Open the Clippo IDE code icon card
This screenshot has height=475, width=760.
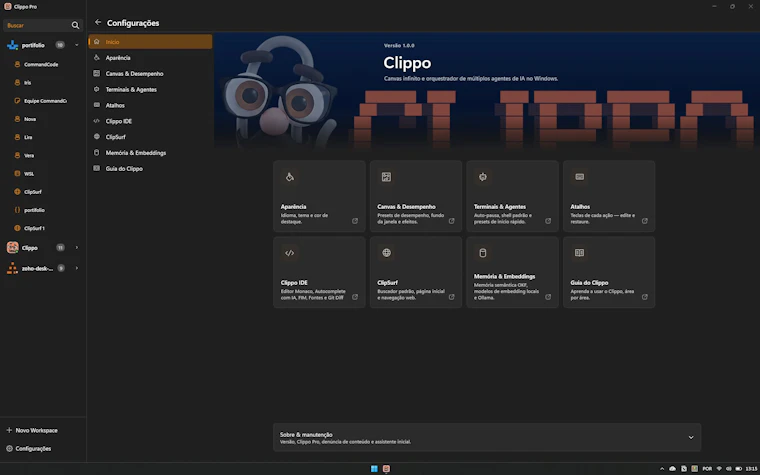(289, 253)
